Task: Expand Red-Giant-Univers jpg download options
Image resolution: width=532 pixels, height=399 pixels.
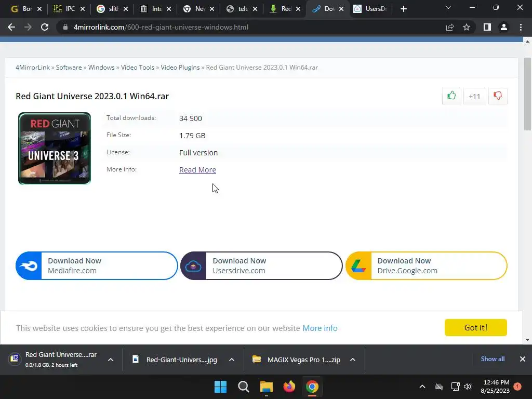Action: [x=232, y=360]
